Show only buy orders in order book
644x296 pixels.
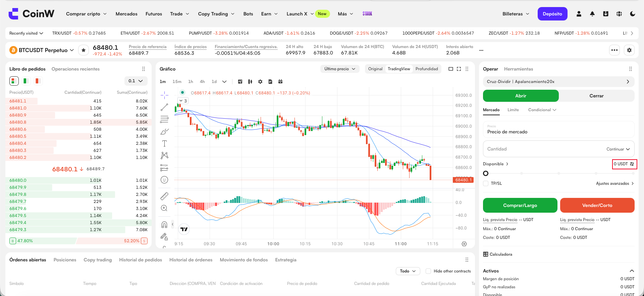point(26,81)
